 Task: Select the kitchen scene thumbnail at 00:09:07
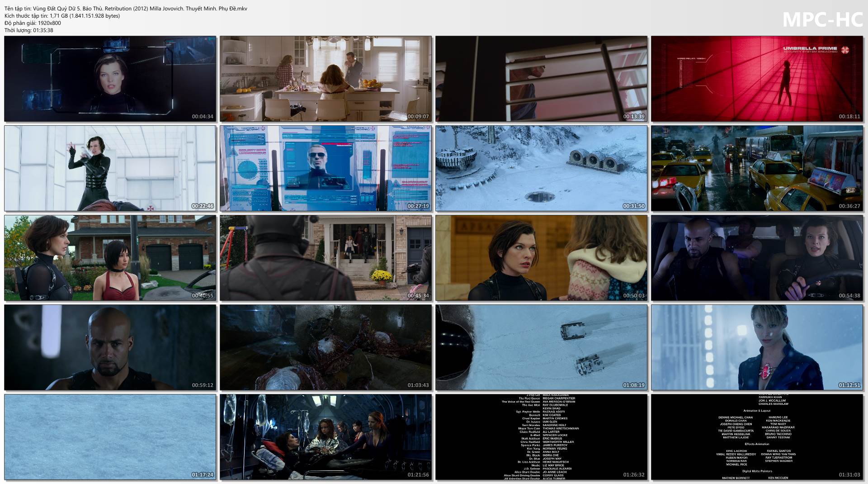point(326,79)
